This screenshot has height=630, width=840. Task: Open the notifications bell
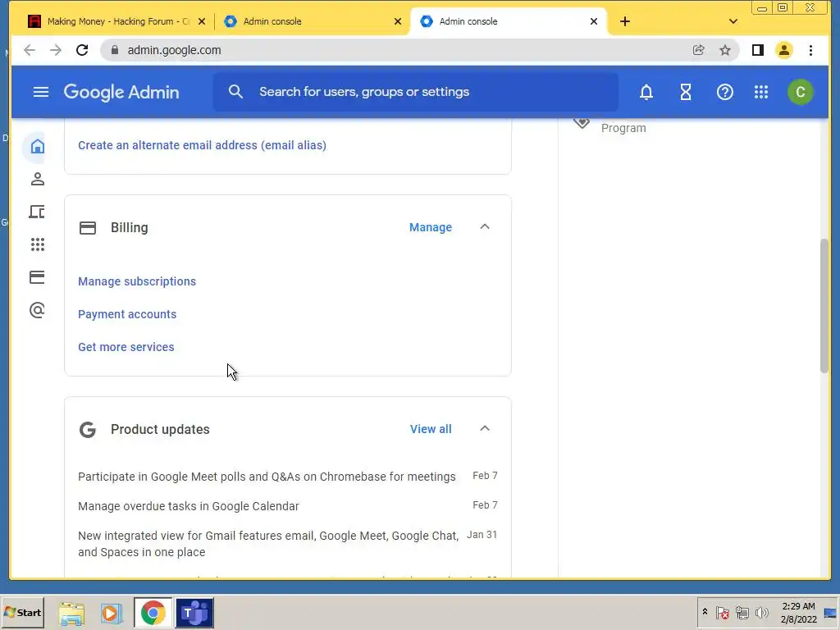point(646,92)
